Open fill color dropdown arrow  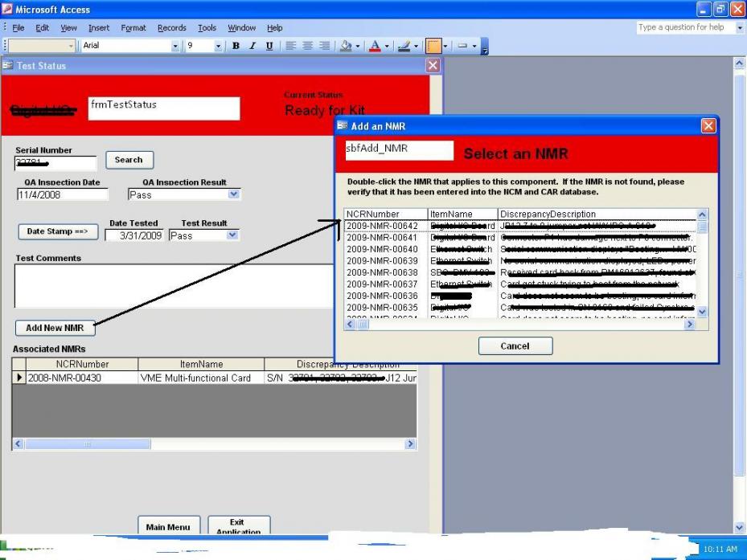[x=358, y=46]
